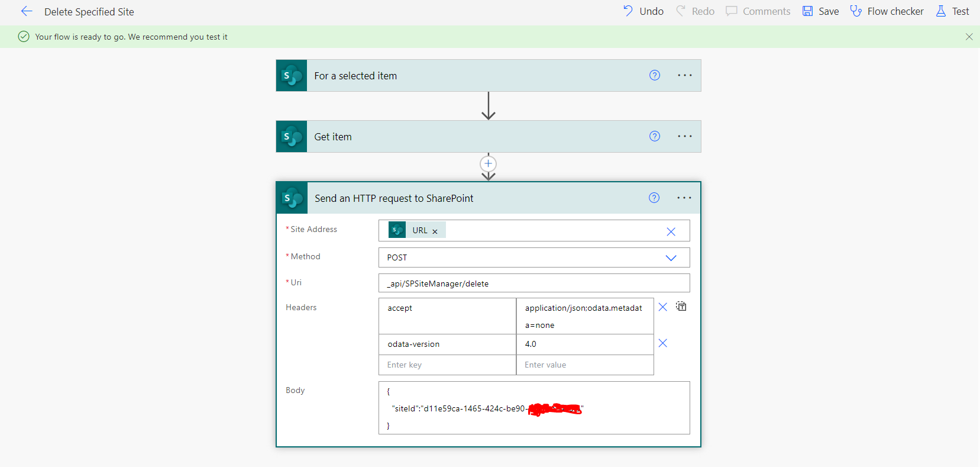Clear the Site Address field
Viewport: 980px width, 467px height.
671,231
